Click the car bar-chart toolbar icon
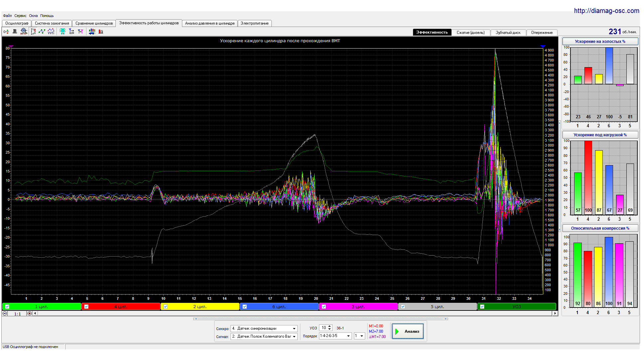Image resolution: width=644 pixels, height=351 pixels. click(x=92, y=31)
